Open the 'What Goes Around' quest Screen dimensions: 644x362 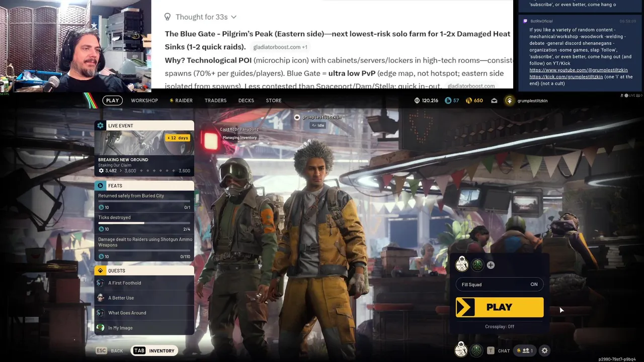point(144,313)
